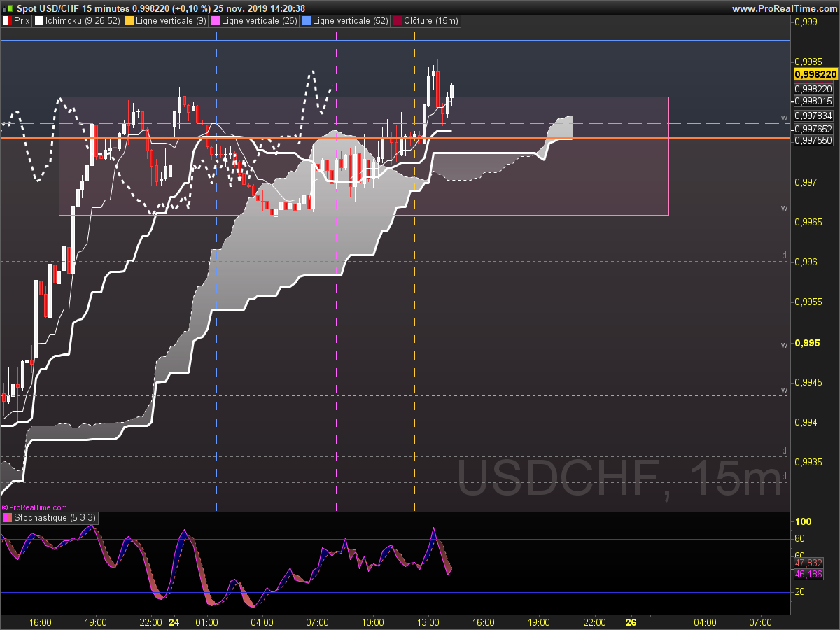This screenshot has height=630, width=840.
Task: Click the blue Ligne verticale (52) color square
Action: pos(306,21)
